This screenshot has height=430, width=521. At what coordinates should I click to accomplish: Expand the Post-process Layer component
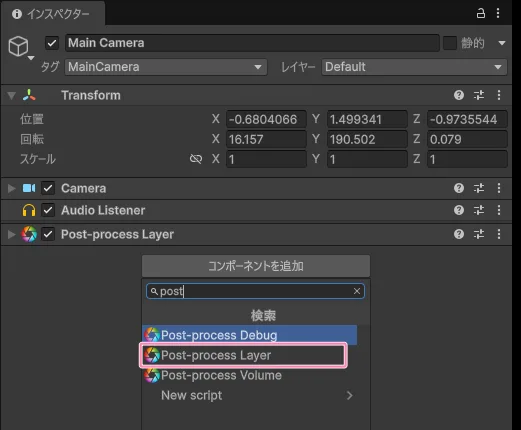(x=12, y=234)
